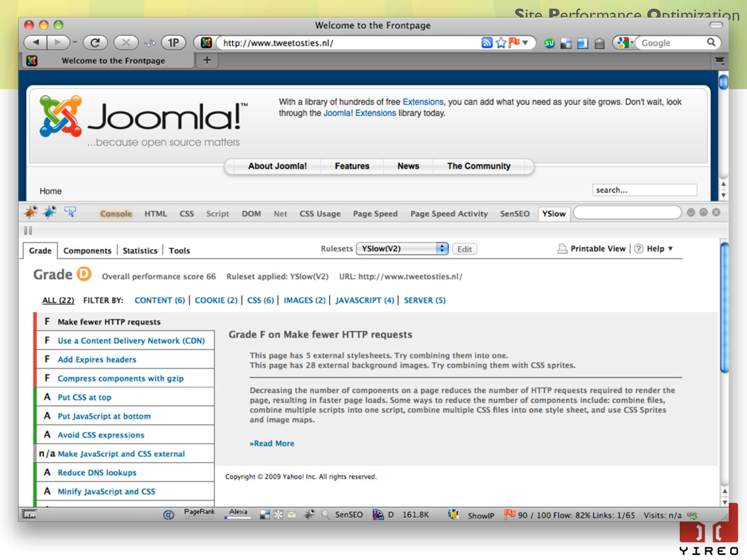The image size is (747, 560).
Task: Open the 'About Joomla!' site menu item
Action: point(277,166)
